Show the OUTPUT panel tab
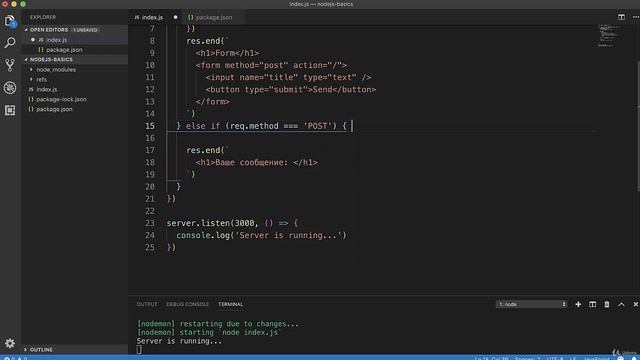640x360 pixels. 147,304
